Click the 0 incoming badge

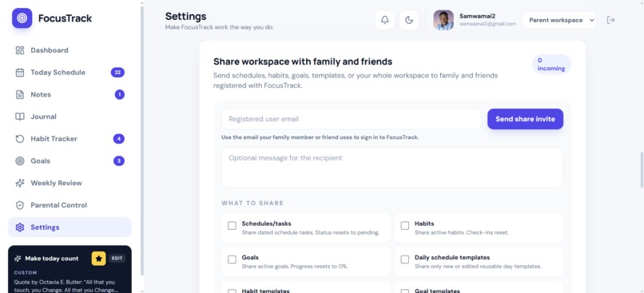click(551, 65)
